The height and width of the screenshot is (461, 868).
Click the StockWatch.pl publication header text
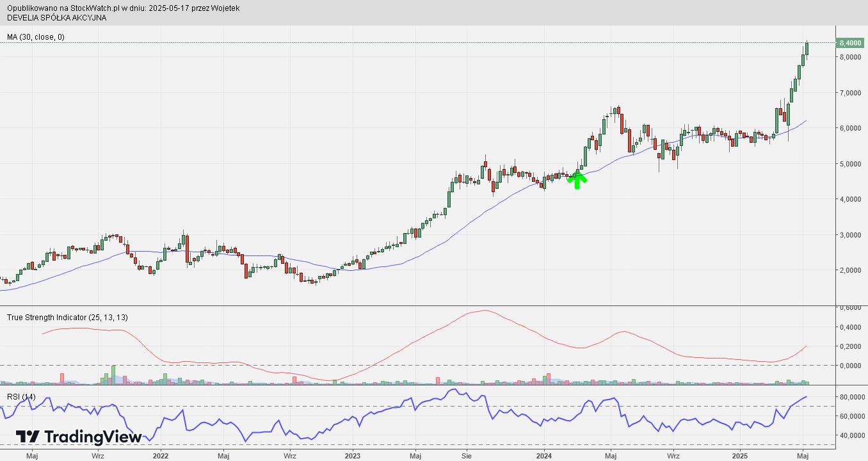[x=124, y=8]
